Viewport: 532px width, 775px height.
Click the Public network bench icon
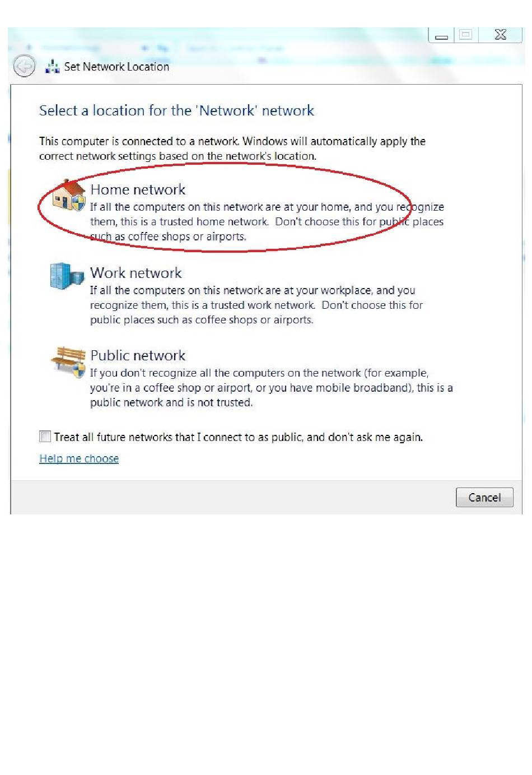[x=68, y=361]
